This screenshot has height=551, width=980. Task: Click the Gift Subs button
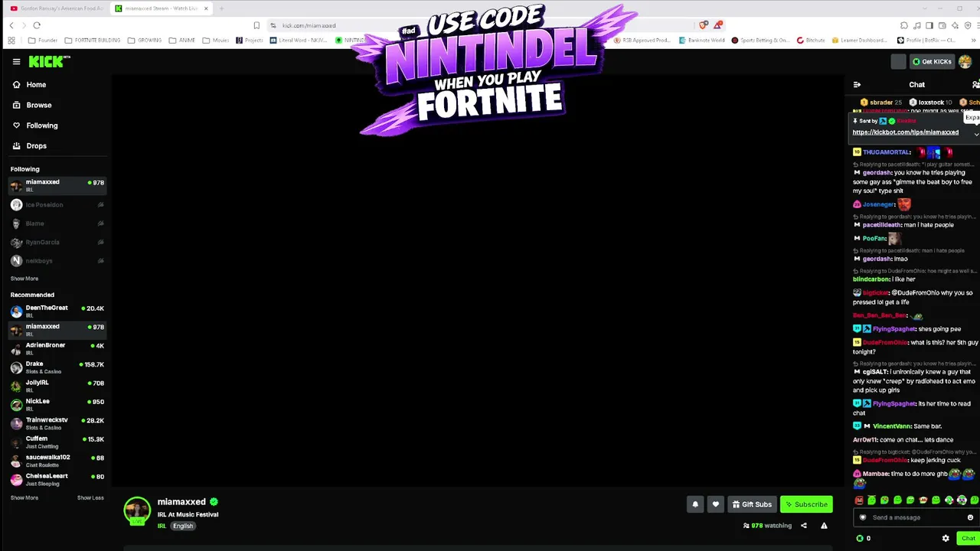752,504
